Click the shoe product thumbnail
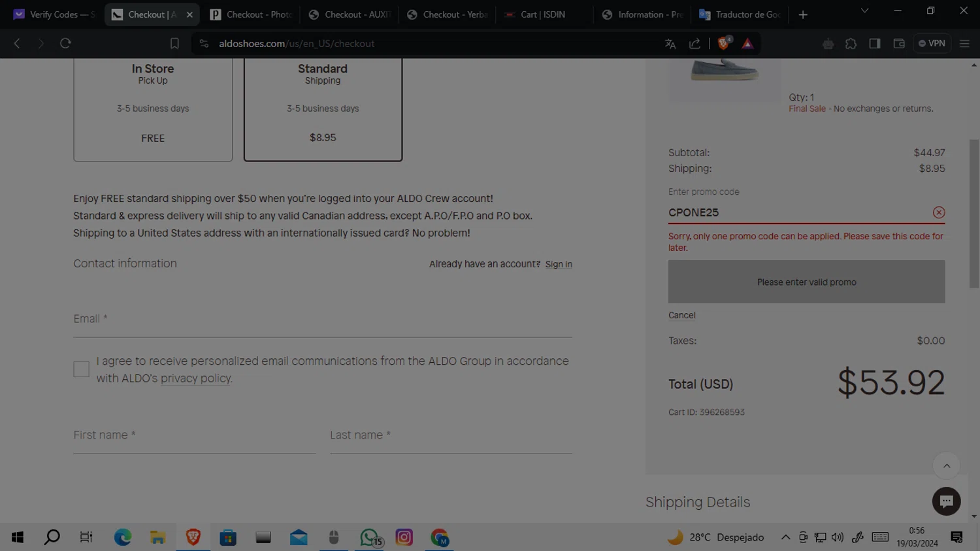The width and height of the screenshot is (980, 551). pos(724,79)
